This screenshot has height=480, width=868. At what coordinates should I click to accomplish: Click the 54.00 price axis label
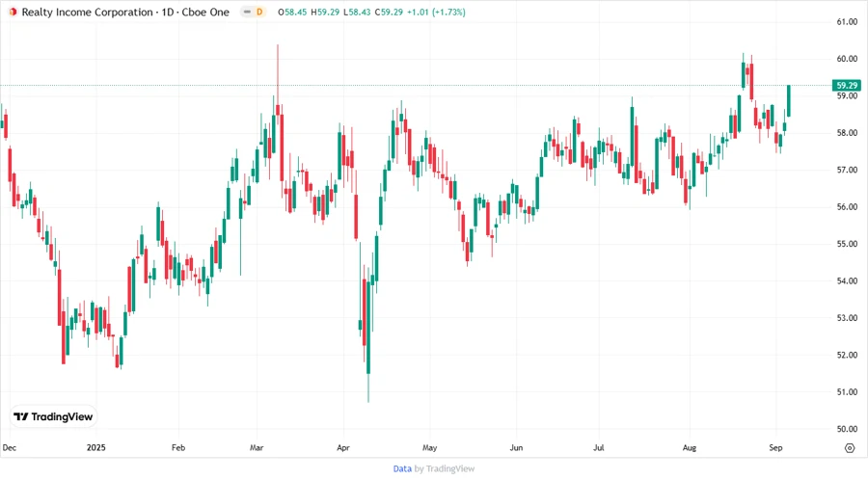point(847,280)
